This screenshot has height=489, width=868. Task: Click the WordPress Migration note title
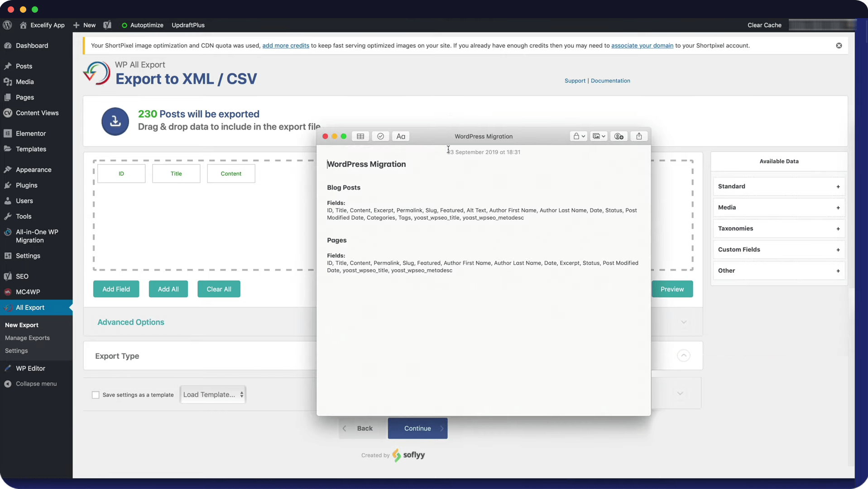(x=366, y=164)
